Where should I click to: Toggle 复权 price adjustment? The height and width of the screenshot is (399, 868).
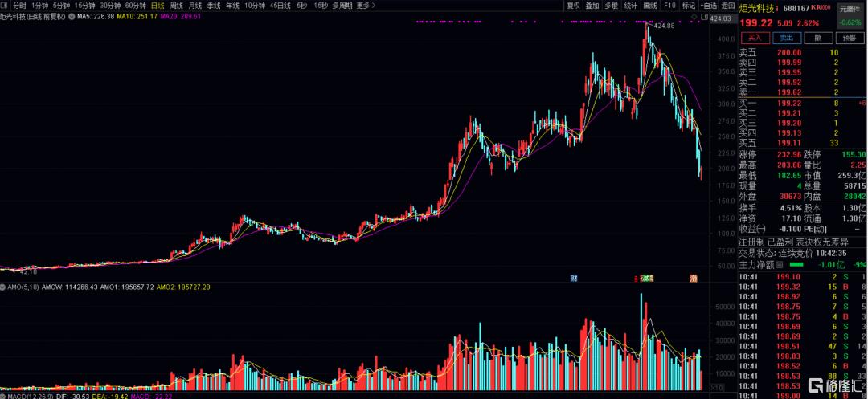573,6
